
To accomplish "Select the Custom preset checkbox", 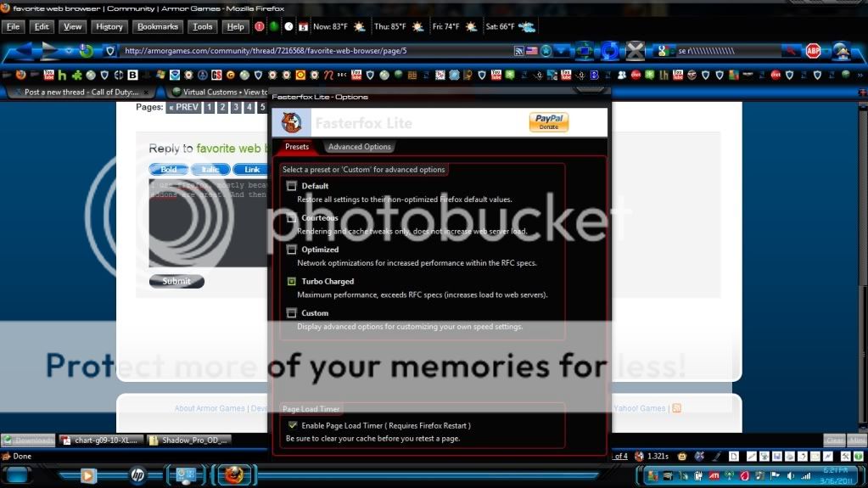I will [x=292, y=313].
